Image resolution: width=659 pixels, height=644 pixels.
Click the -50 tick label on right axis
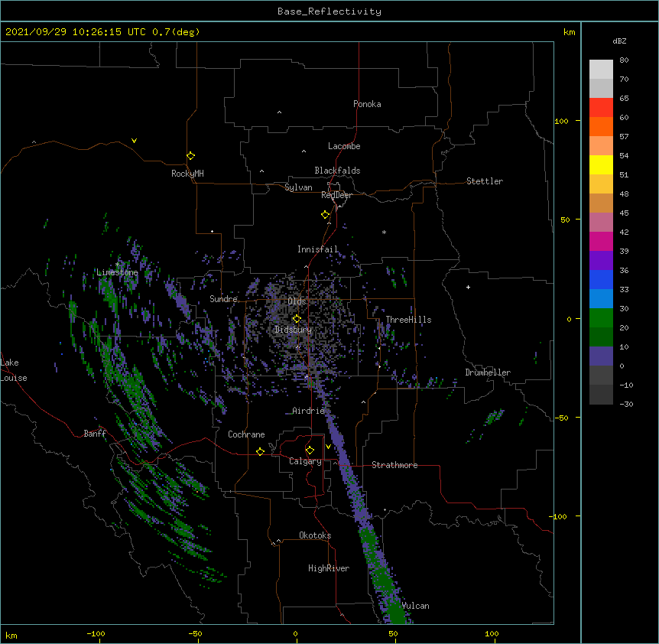561,418
